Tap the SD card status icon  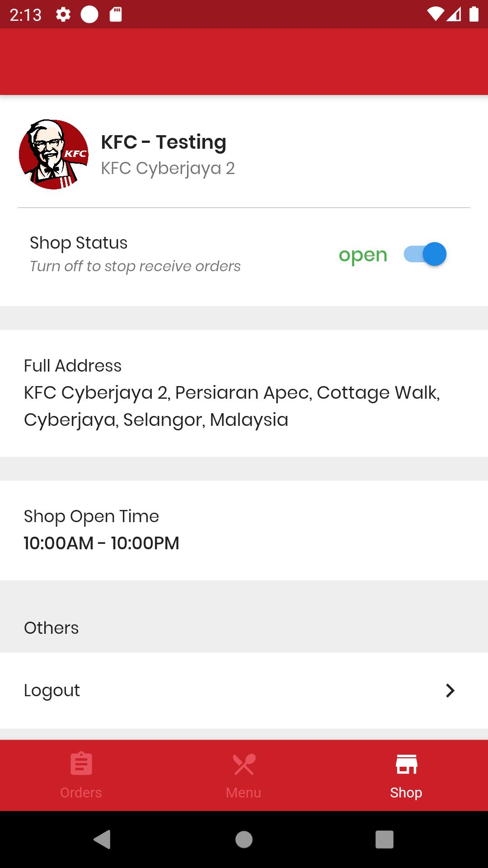(116, 15)
